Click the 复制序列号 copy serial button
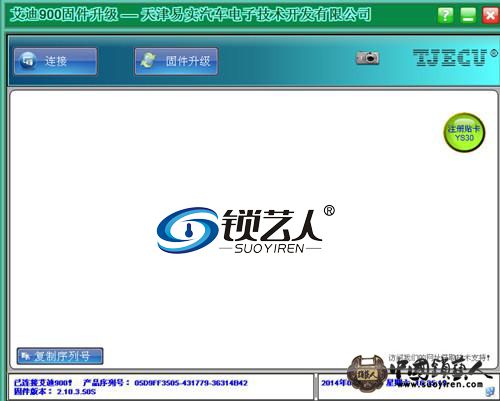The width and height of the screenshot is (500, 401). tap(60, 356)
